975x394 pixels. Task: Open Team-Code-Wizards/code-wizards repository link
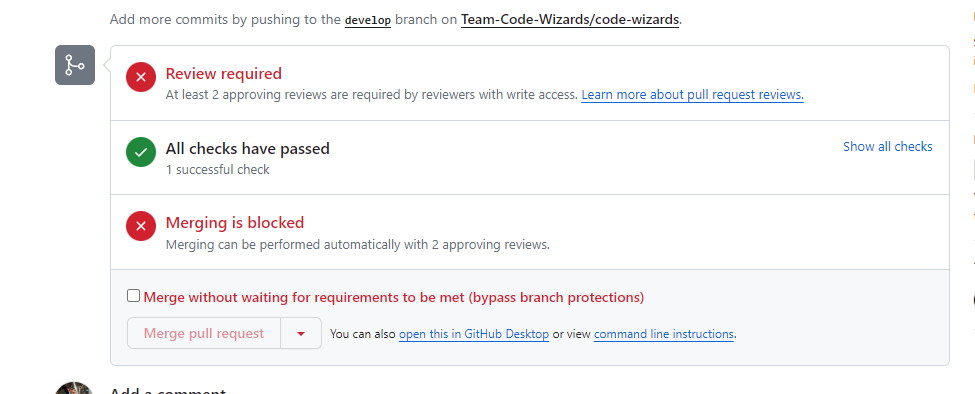570,19
